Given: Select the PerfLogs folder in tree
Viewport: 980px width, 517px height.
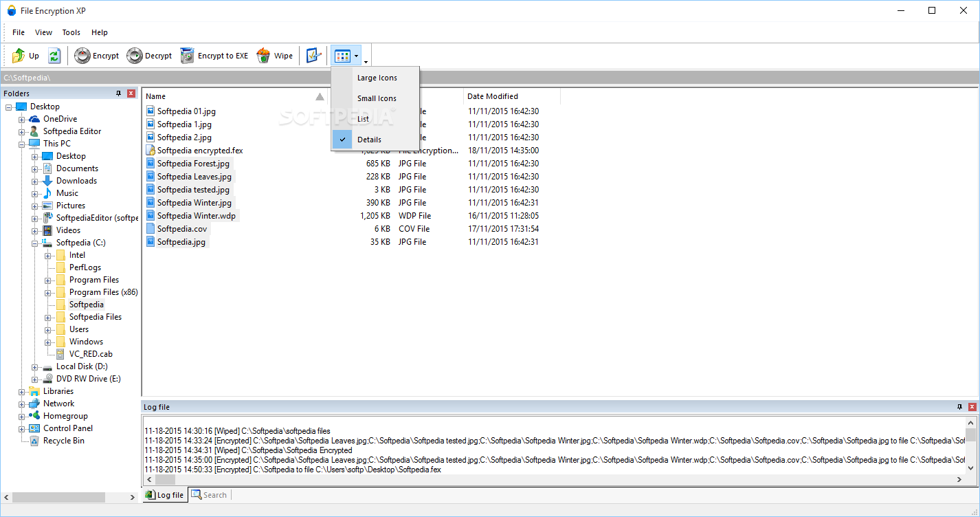Looking at the screenshot, I should [x=85, y=267].
